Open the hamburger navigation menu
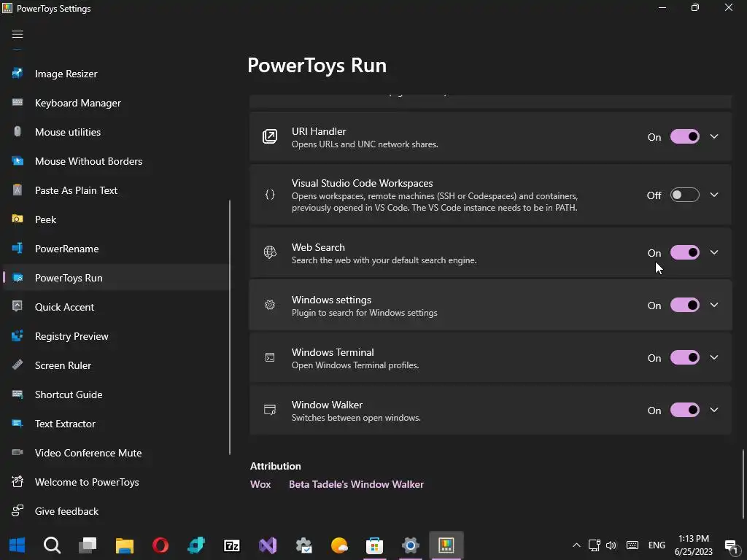 pos(18,34)
